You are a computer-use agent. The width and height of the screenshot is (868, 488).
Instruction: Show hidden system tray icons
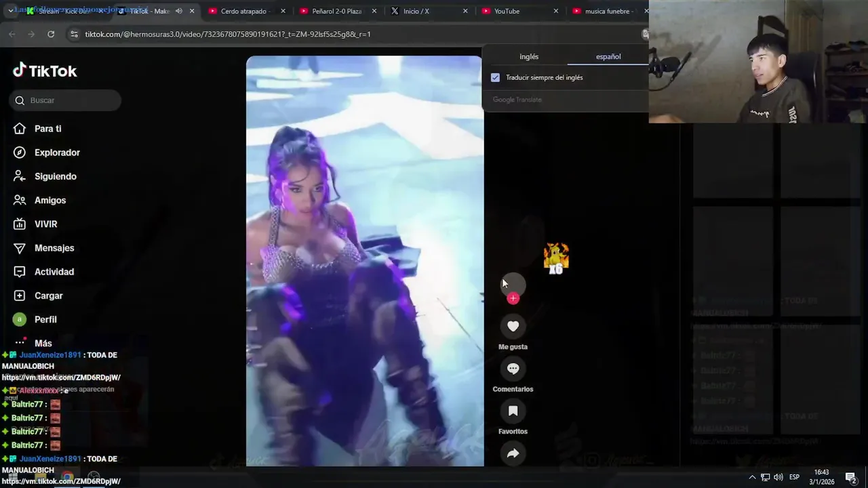click(x=752, y=477)
